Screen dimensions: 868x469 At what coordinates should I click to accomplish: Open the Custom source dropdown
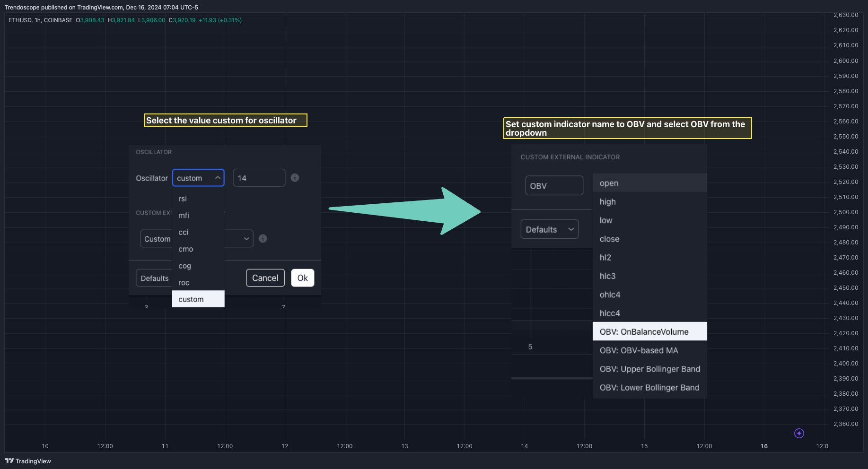point(196,239)
